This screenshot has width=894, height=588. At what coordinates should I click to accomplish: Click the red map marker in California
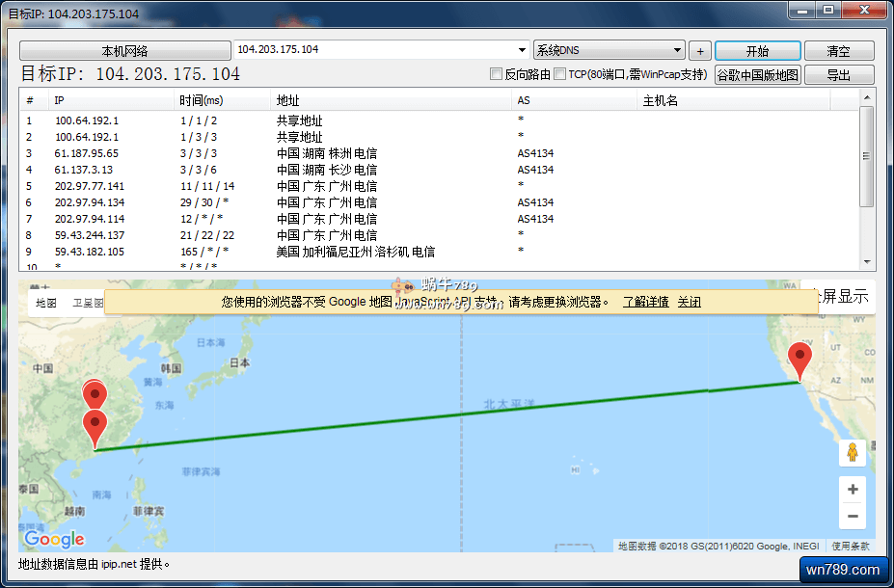(x=799, y=361)
